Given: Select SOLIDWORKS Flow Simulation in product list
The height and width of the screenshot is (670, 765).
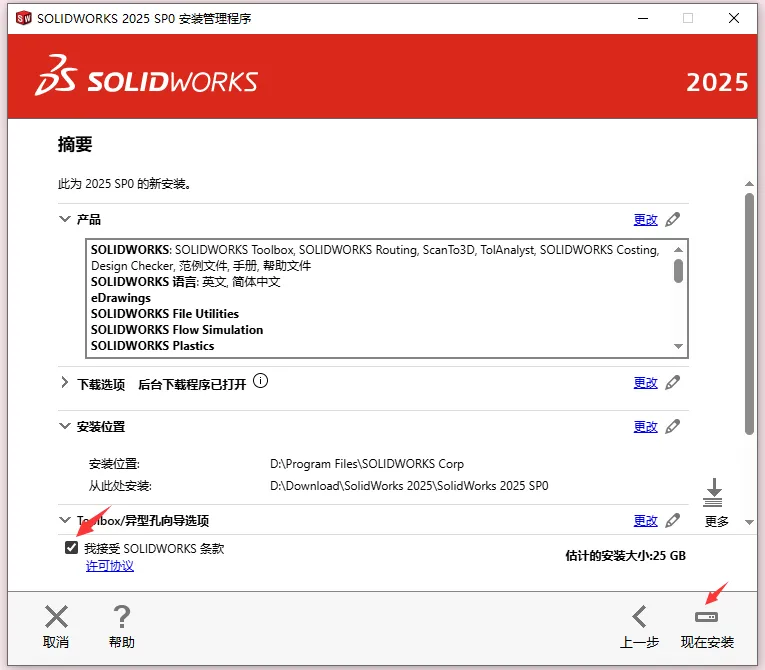Looking at the screenshot, I should [x=177, y=330].
